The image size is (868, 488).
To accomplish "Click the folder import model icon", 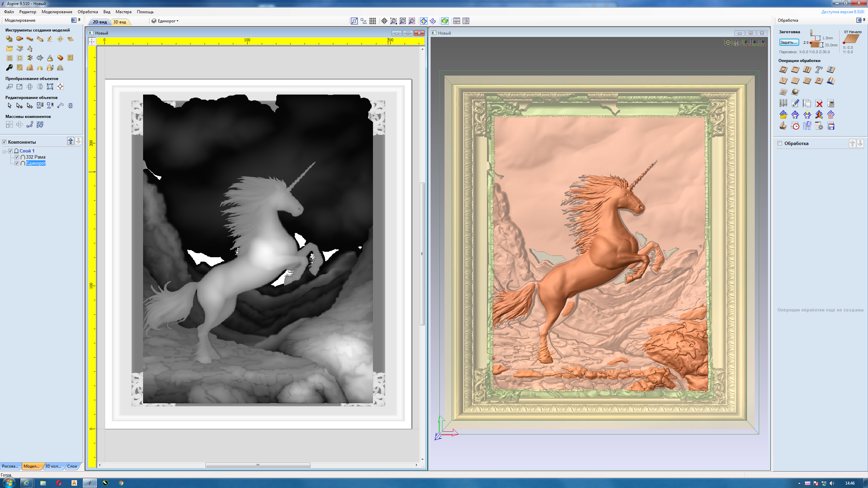I will click(x=9, y=48).
